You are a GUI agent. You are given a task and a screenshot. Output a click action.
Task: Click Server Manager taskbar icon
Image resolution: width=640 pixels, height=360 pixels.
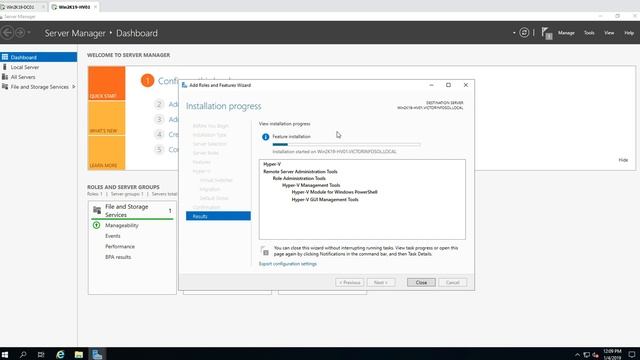coord(97,354)
